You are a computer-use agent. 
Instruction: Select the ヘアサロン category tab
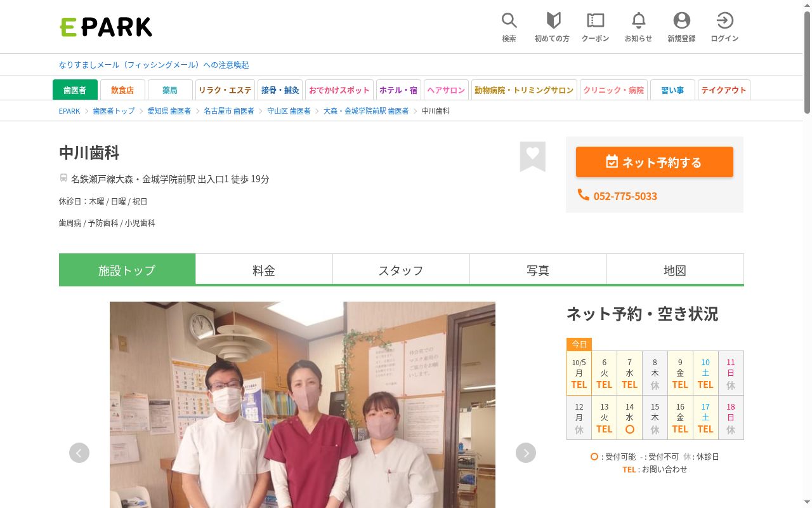446,90
